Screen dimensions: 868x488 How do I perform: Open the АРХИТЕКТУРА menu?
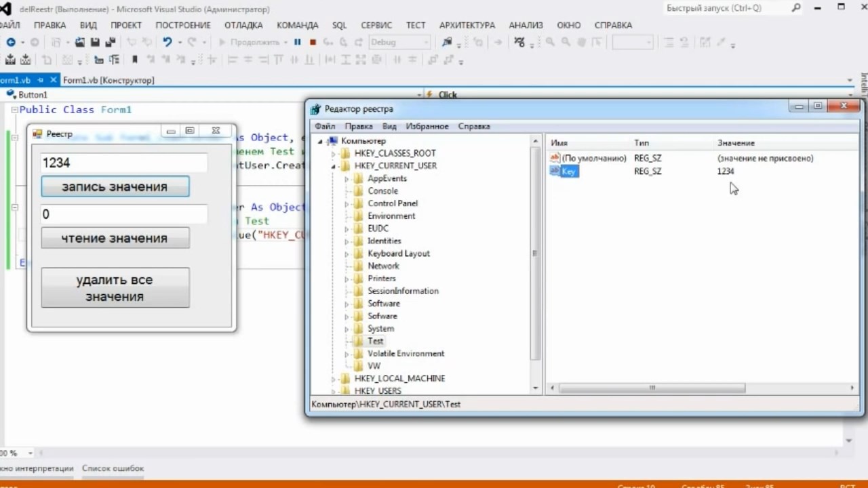467,25
